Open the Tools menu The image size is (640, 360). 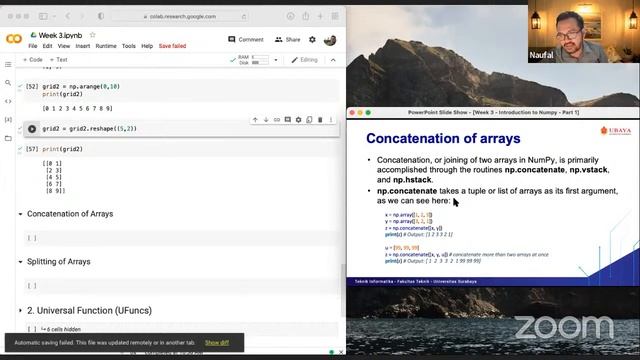tap(129, 46)
